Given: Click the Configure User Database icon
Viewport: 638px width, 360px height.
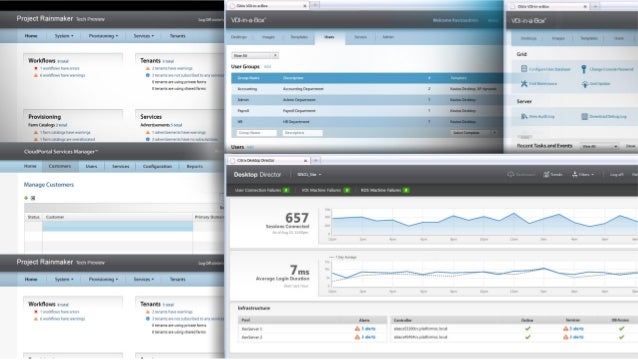Looking at the screenshot, I should pos(524,69).
